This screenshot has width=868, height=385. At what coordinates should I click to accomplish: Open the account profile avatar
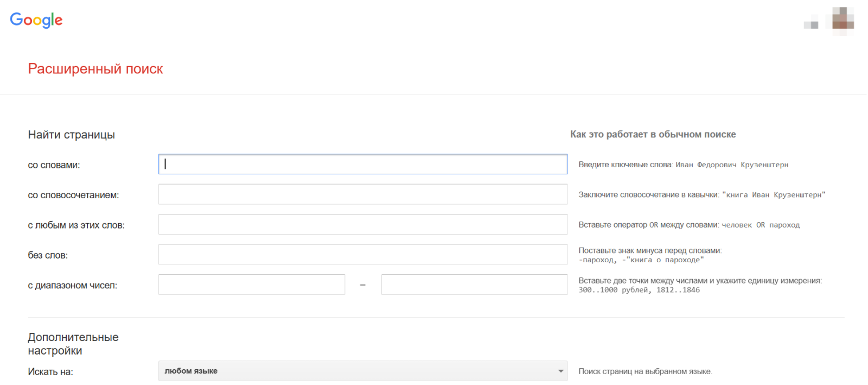pyautogui.click(x=843, y=20)
